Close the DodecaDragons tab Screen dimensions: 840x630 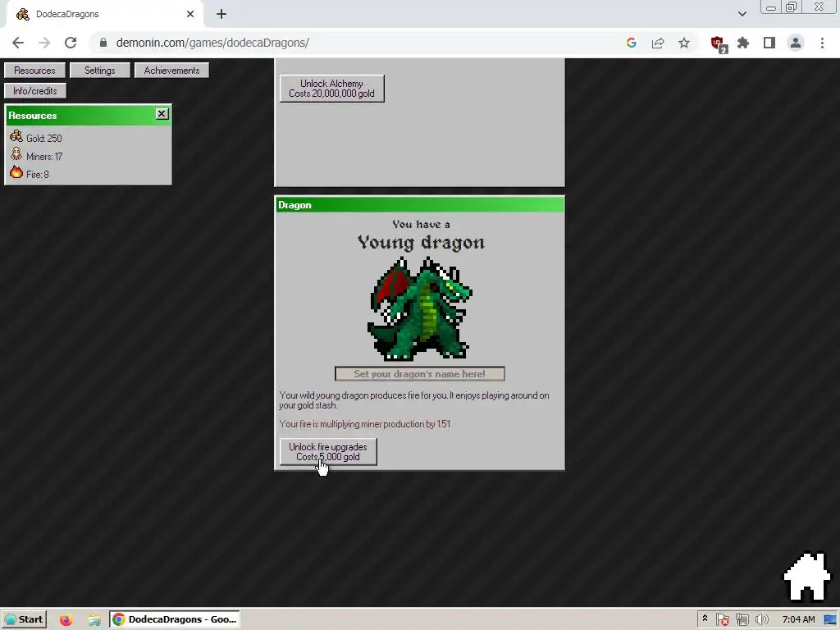coord(190,14)
